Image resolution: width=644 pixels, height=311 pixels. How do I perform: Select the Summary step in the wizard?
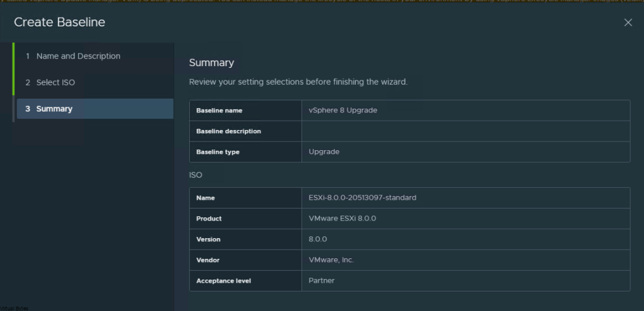[x=54, y=109]
